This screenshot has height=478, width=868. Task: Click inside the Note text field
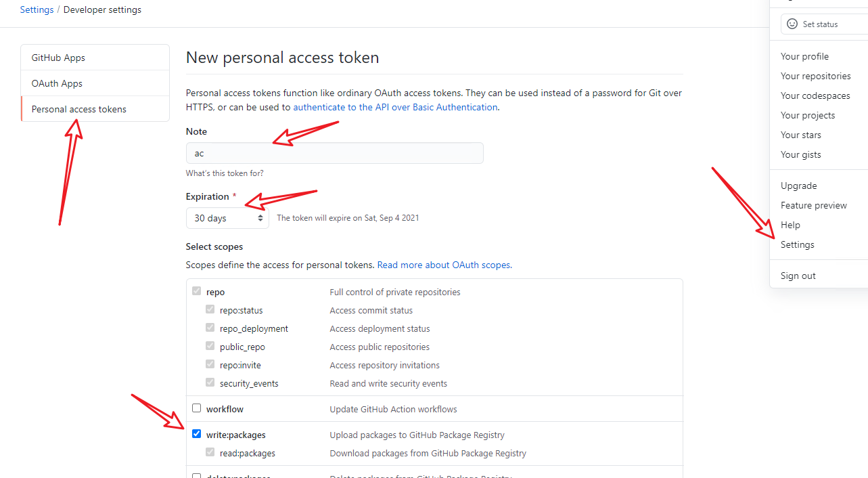334,153
